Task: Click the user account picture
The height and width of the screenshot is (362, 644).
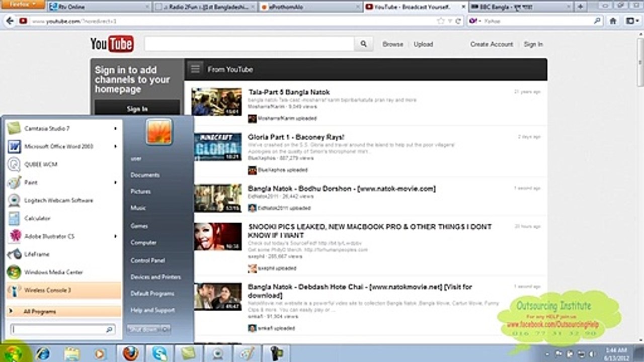Action: 159,132
